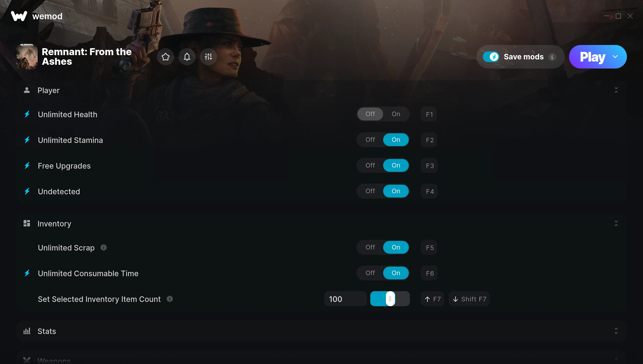Click info icon next to Unlimited Scrap
The image size is (643, 364).
(103, 248)
